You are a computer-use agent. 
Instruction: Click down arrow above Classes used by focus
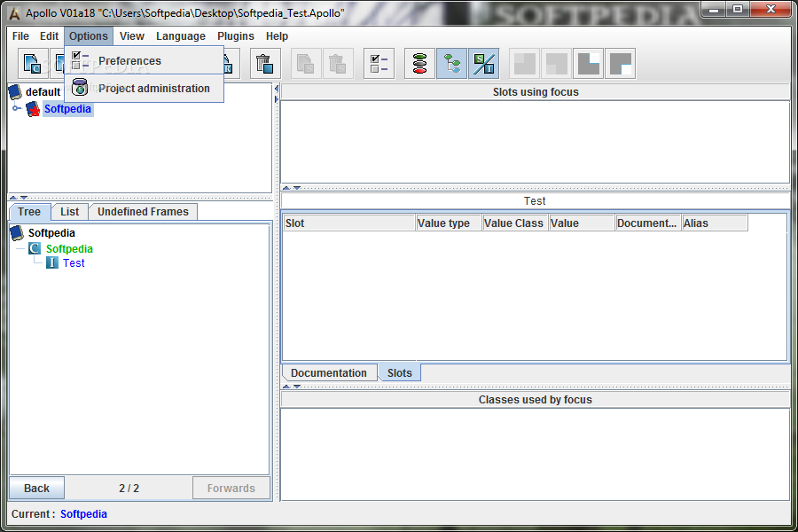coord(297,387)
